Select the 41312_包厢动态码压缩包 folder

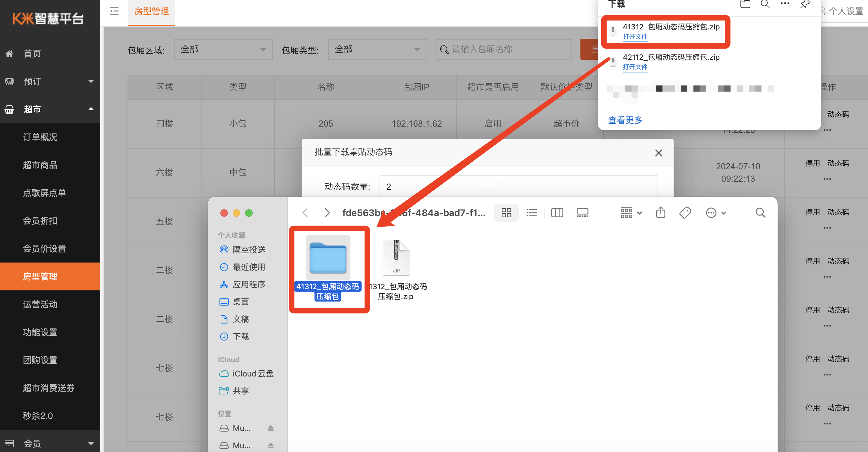[328, 268]
